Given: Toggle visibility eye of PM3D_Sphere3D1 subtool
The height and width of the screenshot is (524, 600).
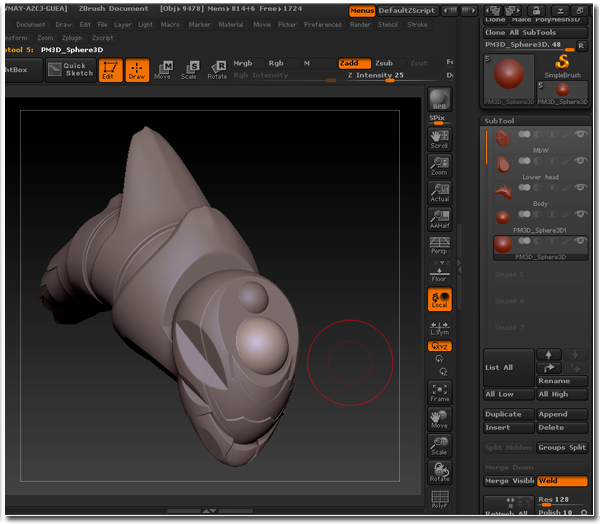Looking at the screenshot, I should pyautogui.click(x=580, y=214).
